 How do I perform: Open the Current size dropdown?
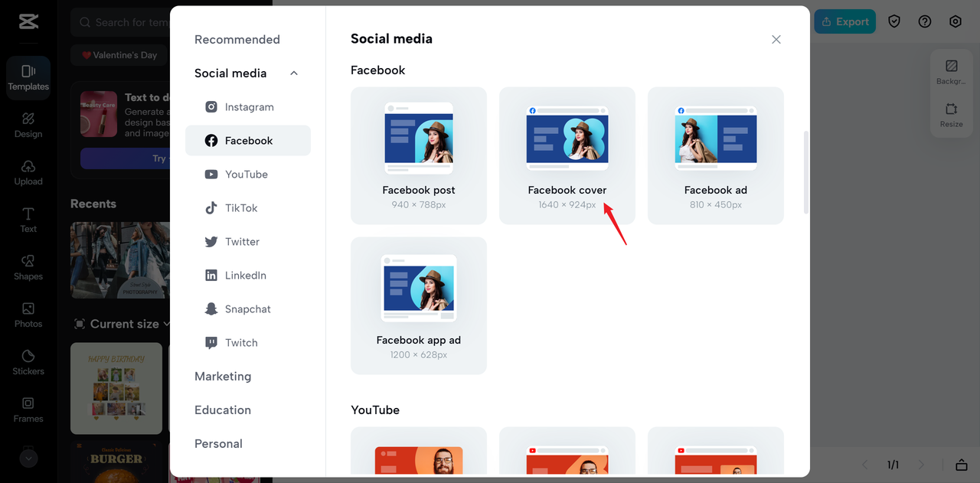(x=120, y=324)
